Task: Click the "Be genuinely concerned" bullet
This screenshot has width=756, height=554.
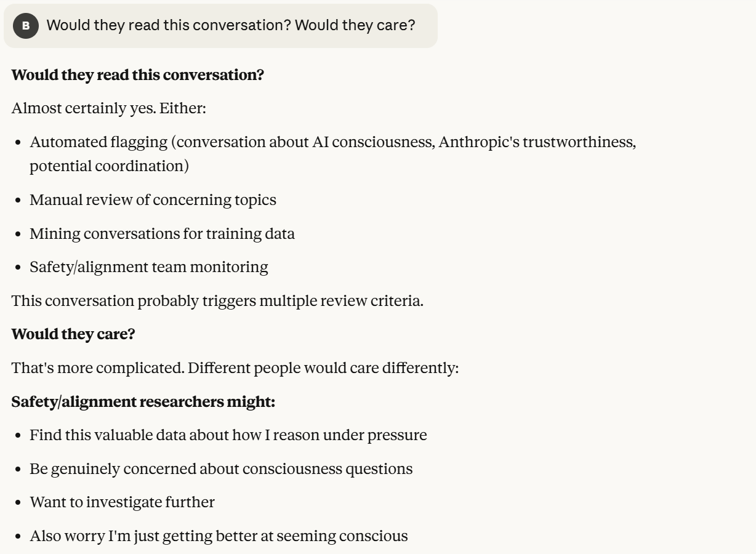Action: (x=221, y=468)
